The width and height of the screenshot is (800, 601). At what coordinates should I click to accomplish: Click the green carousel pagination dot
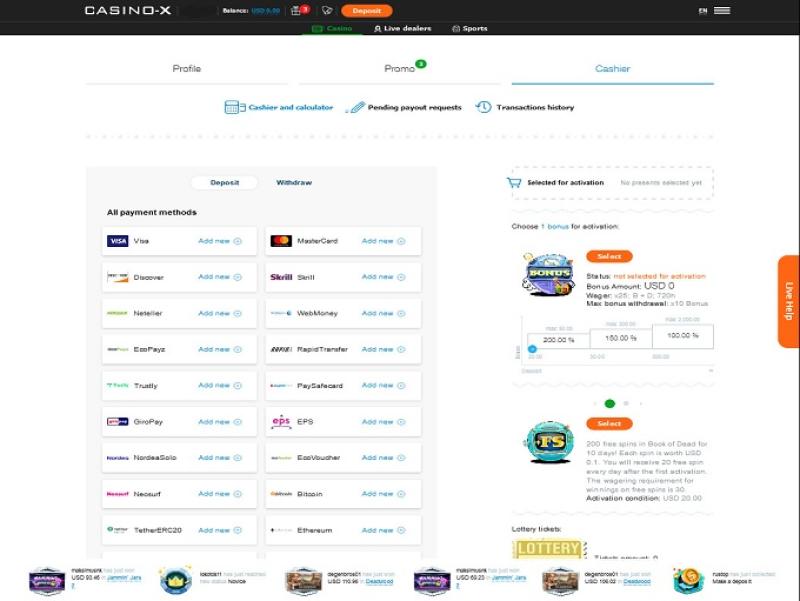tap(609, 404)
